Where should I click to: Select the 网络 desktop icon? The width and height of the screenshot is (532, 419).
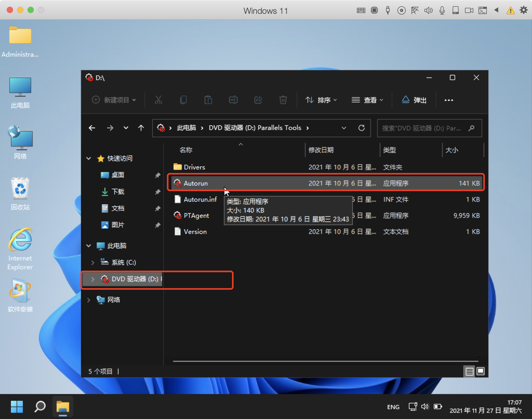pyautogui.click(x=20, y=142)
